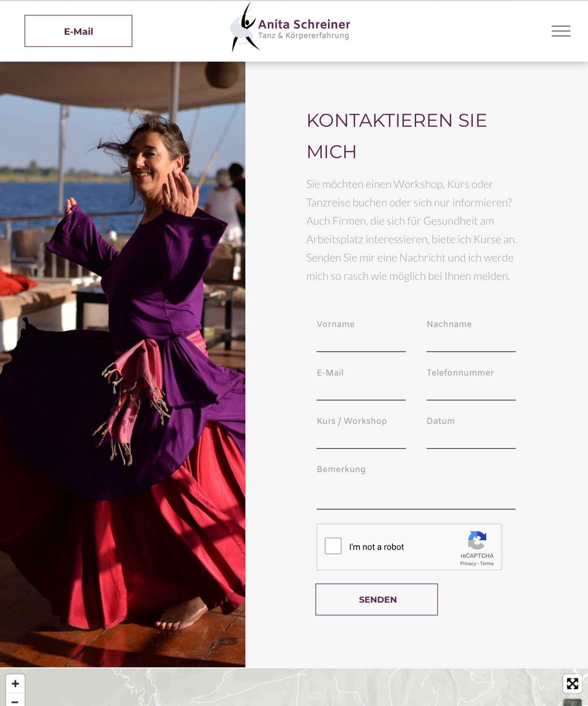Click the reCAPTCHA logo icon

click(477, 540)
